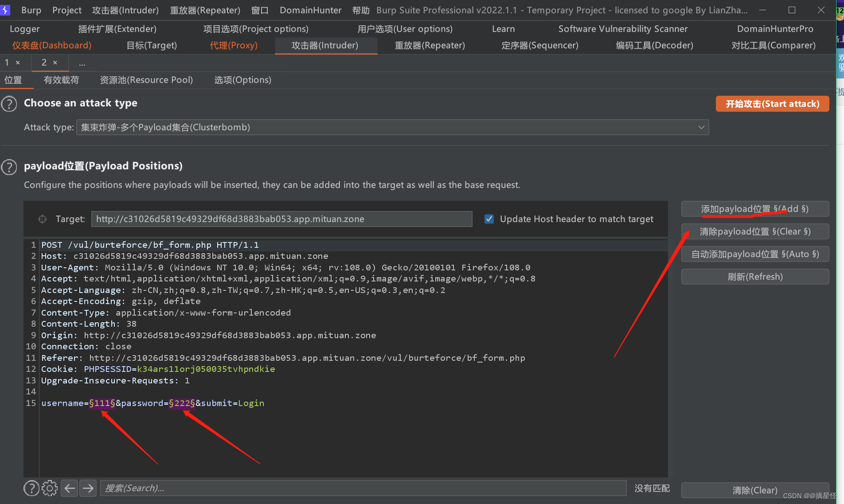Open the search help question mark icon
Screen dimensions: 844x504
click(31, 488)
